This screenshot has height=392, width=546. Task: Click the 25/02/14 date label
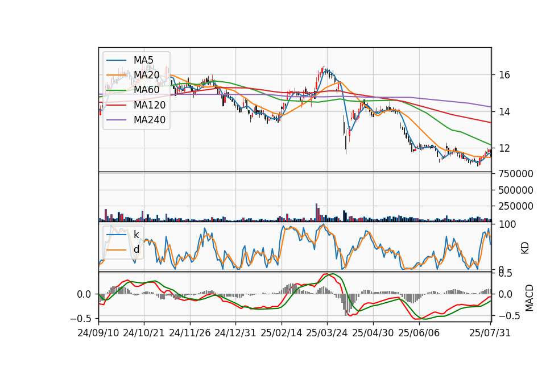click(x=282, y=333)
